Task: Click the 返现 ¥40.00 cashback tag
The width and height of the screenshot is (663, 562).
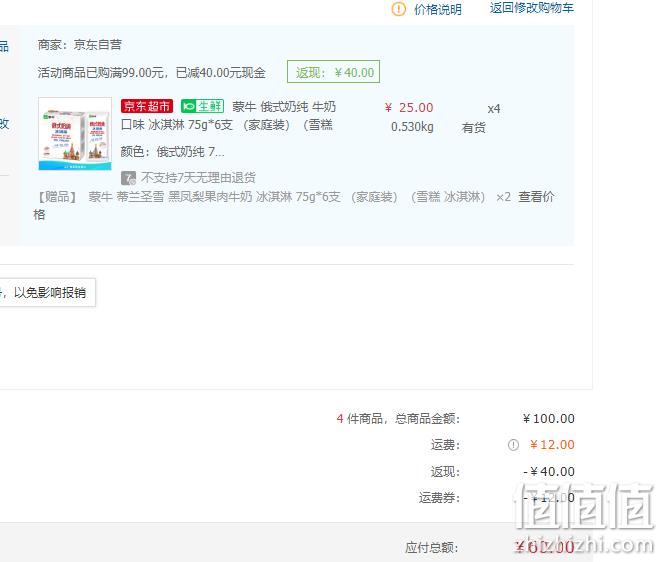Action: (334, 72)
